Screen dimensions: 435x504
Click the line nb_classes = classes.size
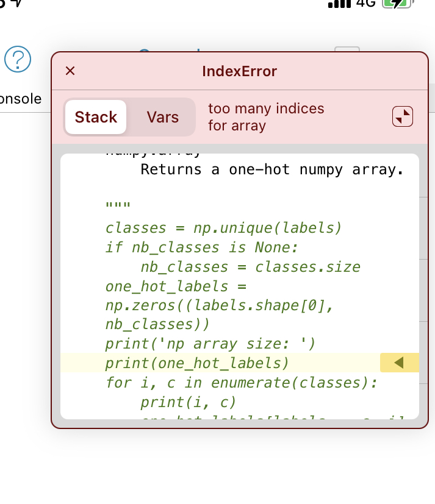tap(250, 267)
